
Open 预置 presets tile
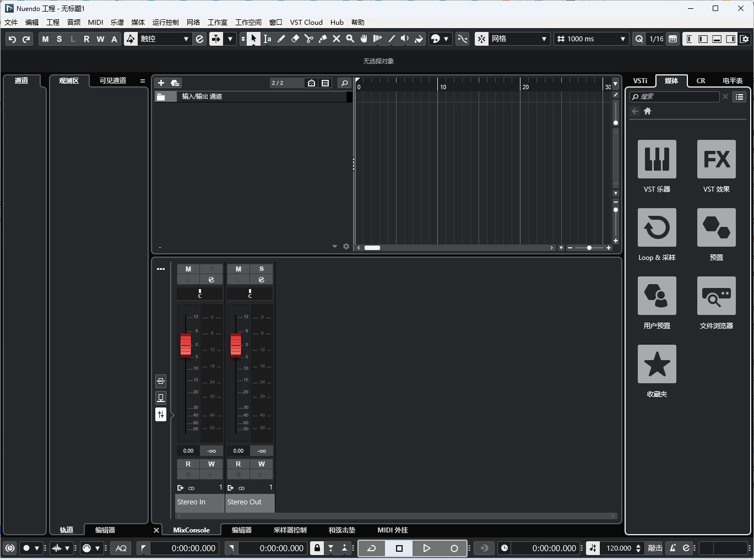point(717,227)
